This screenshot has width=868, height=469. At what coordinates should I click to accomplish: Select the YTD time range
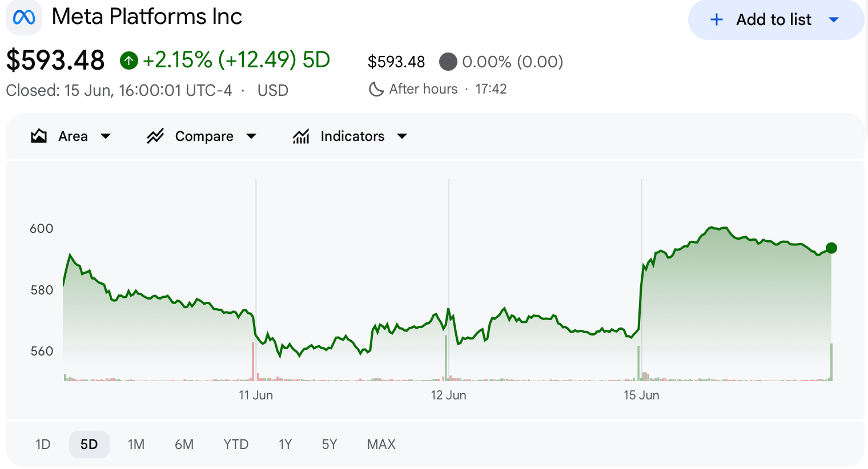(x=236, y=444)
